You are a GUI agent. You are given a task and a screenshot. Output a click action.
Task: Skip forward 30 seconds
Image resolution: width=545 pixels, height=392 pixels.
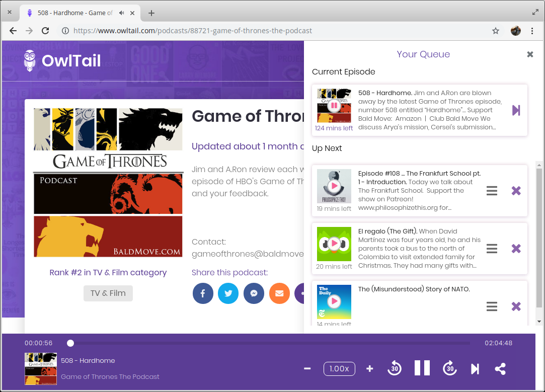[x=450, y=368]
